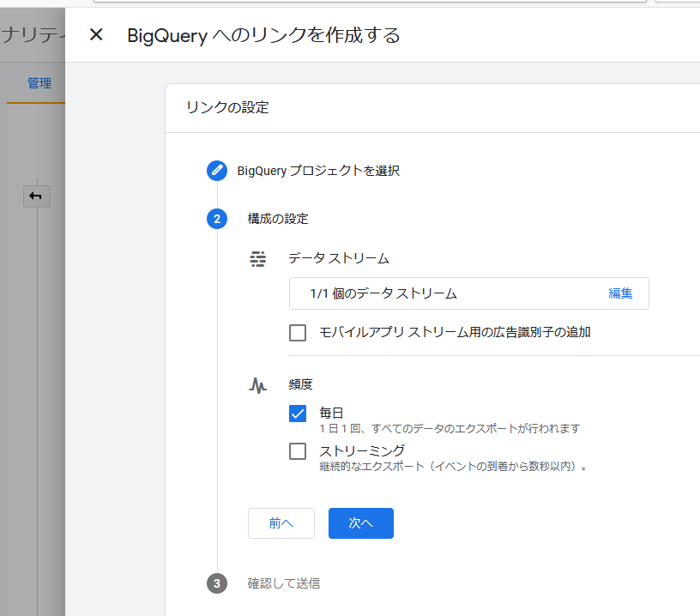Click the BigQuery へのリンクを作成する title
Image resolution: width=700 pixels, height=616 pixels.
tap(264, 35)
